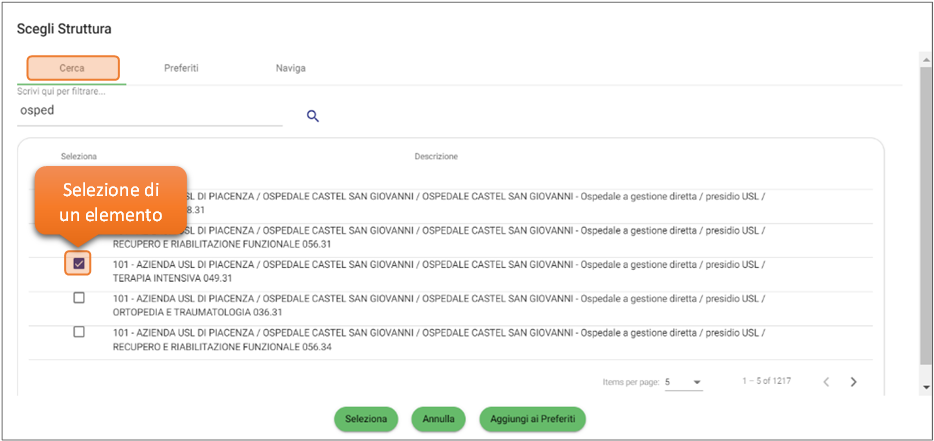Switch to the Cerca tab

72,68
